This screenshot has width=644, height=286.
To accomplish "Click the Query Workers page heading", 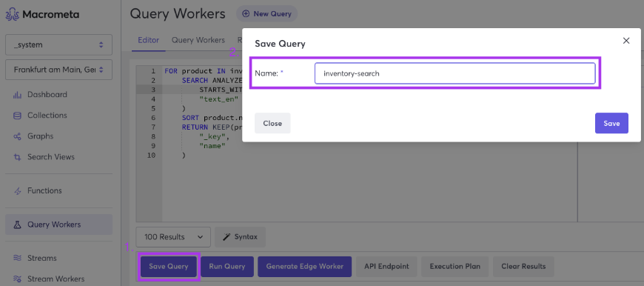I will (178, 13).
